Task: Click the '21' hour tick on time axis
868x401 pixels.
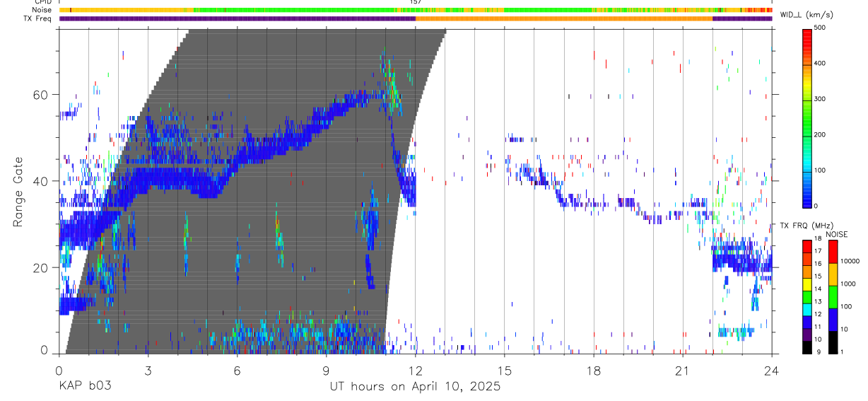Action: (x=683, y=370)
